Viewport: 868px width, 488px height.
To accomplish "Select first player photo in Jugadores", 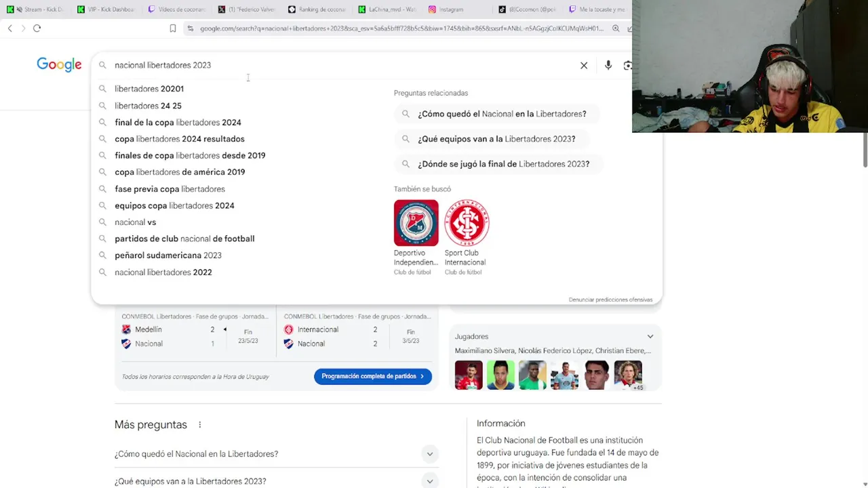I will [x=469, y=375].
